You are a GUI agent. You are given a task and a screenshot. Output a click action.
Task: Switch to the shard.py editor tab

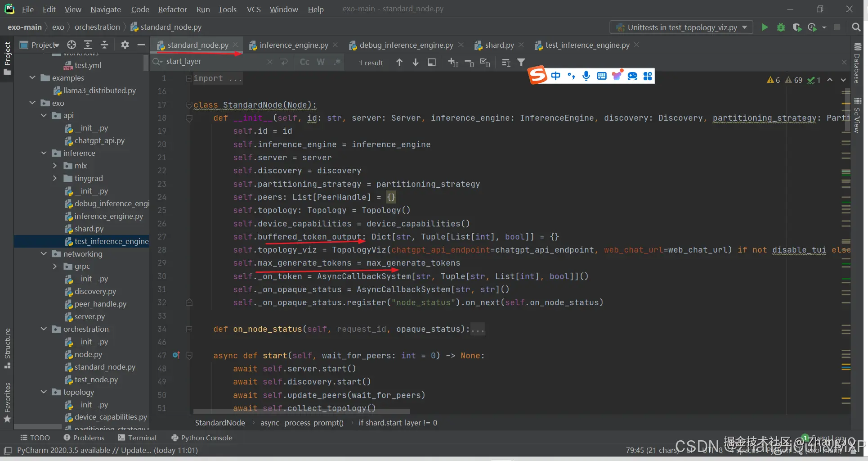click(x=499, y=45)
